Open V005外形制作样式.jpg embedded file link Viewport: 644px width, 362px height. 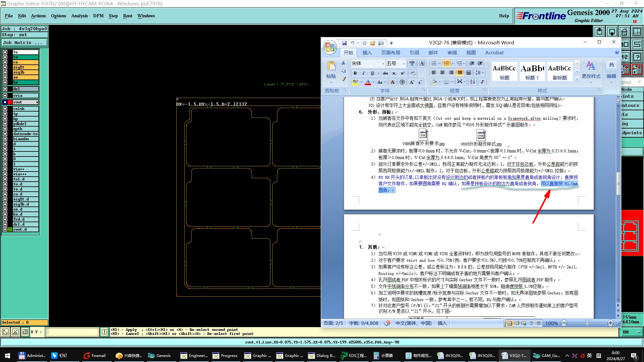coord(481,135)
